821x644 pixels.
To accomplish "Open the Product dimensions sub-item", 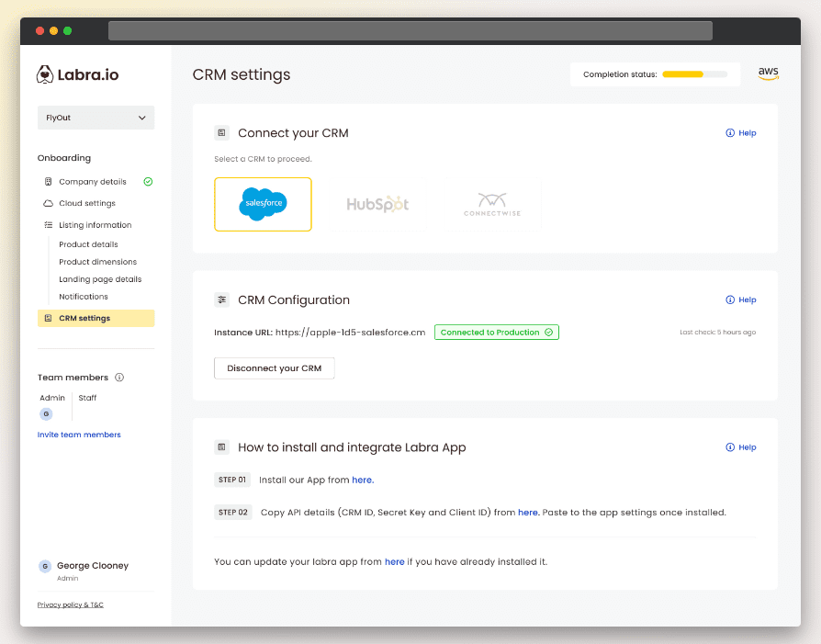I will (x=97, y=262).
